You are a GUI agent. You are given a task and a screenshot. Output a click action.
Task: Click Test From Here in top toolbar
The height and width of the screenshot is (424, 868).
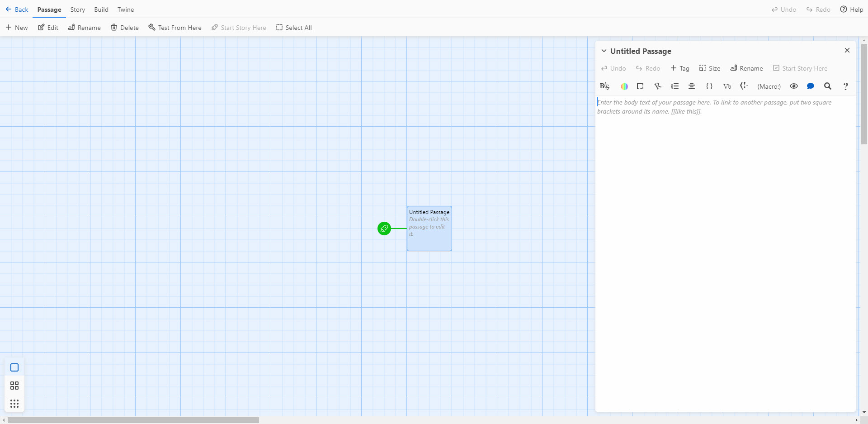click(175, 28)
